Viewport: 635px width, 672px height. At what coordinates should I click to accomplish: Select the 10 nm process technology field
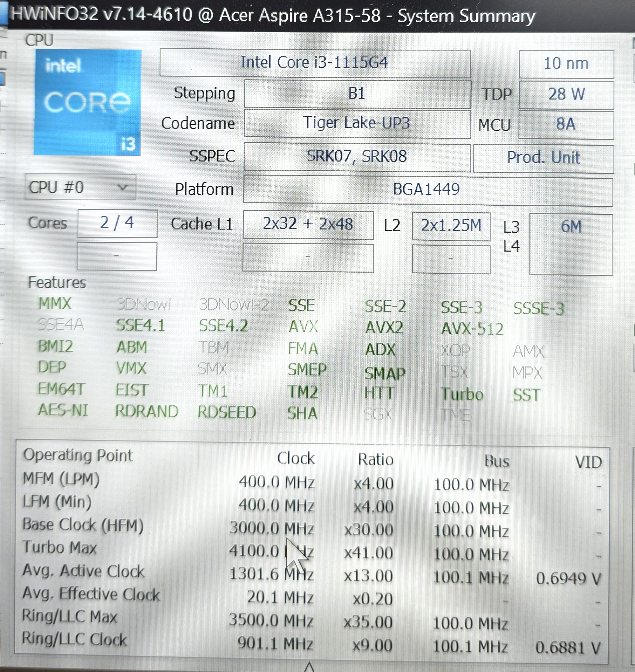(566, 64)
